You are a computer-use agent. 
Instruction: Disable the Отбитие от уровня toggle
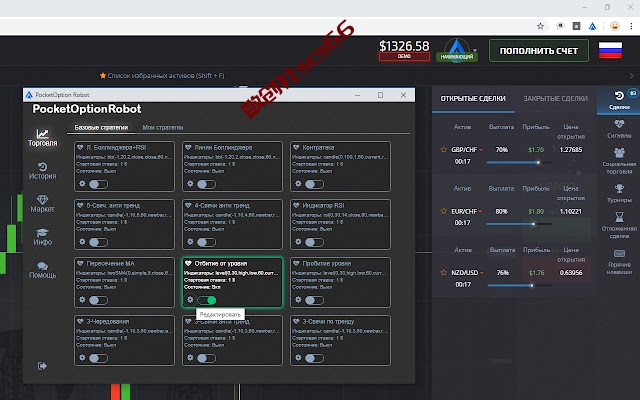pyautogui.click(x=207, y=300)
